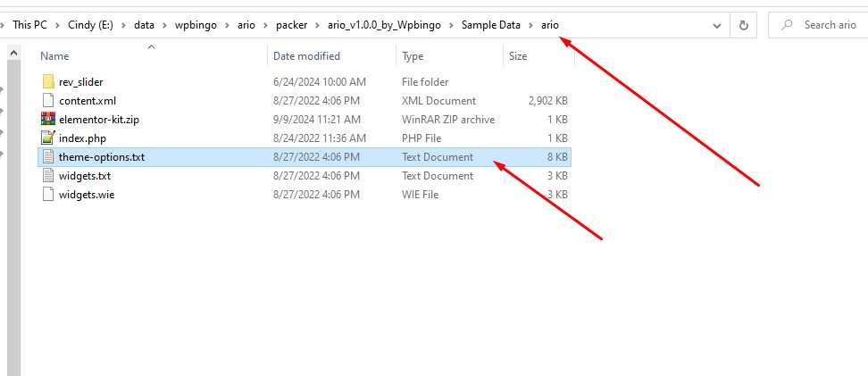Click the rev_slider folder icon
Screen dimensions: 868x376
(48, 82)
